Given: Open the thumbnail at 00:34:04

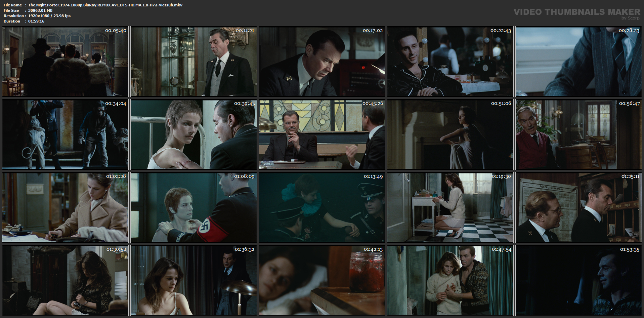Looking at the screenshot, I should 65,135.
